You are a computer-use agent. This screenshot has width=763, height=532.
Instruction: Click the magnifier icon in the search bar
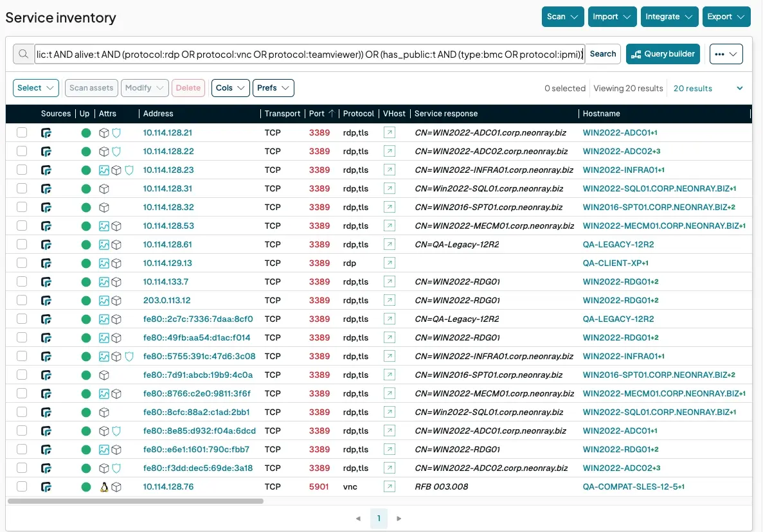coord(24,55)
